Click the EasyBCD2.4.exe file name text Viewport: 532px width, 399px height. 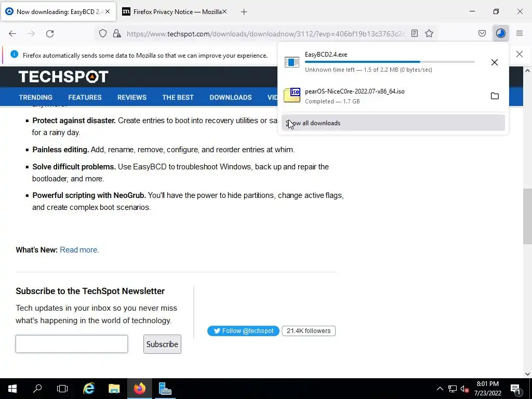tap(326, 54)
